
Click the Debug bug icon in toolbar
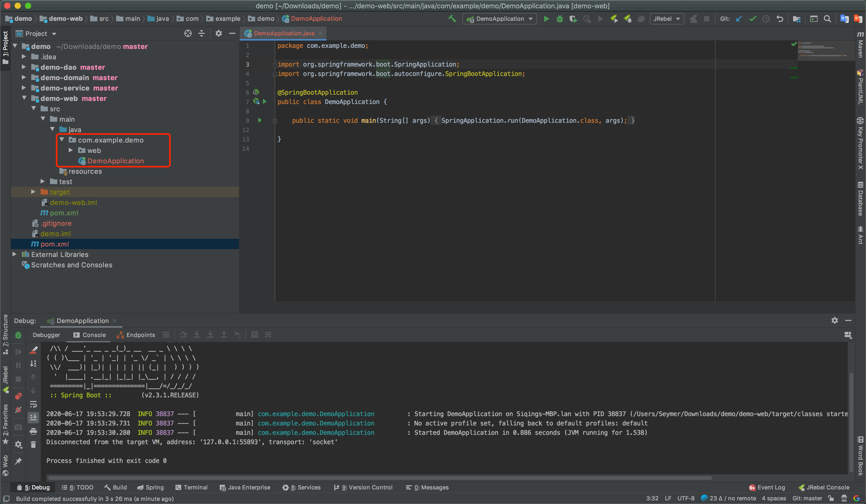click(x=560, y=19)
